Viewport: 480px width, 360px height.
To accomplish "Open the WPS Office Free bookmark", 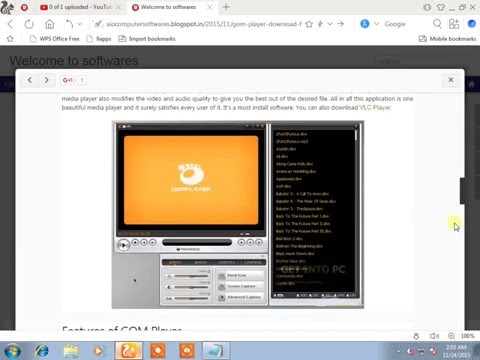I will [55, 39].
